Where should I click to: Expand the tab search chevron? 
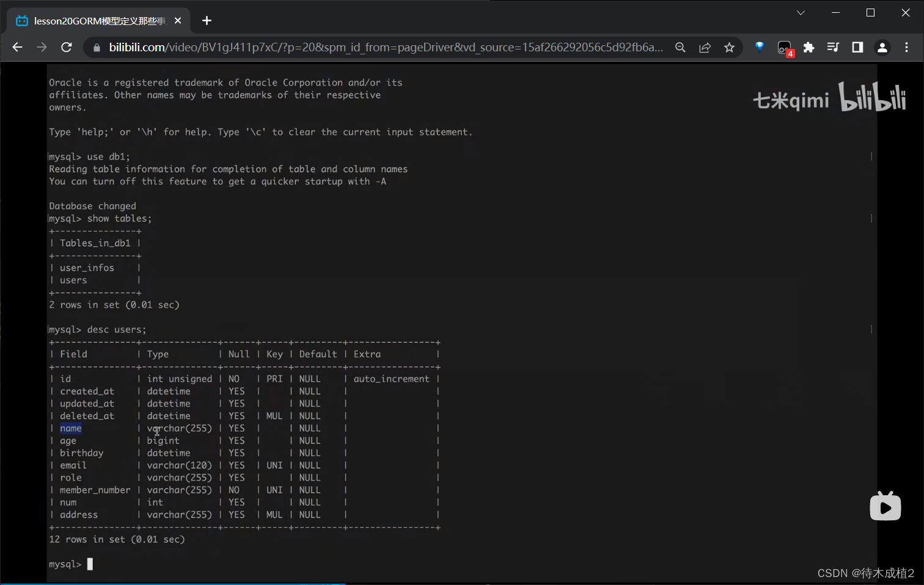click(801, 12)
